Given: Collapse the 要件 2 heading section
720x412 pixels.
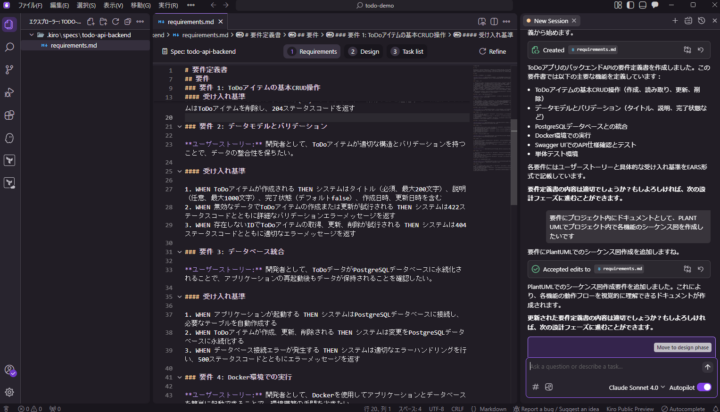Looking at the screenshot, I should [178, 126].
